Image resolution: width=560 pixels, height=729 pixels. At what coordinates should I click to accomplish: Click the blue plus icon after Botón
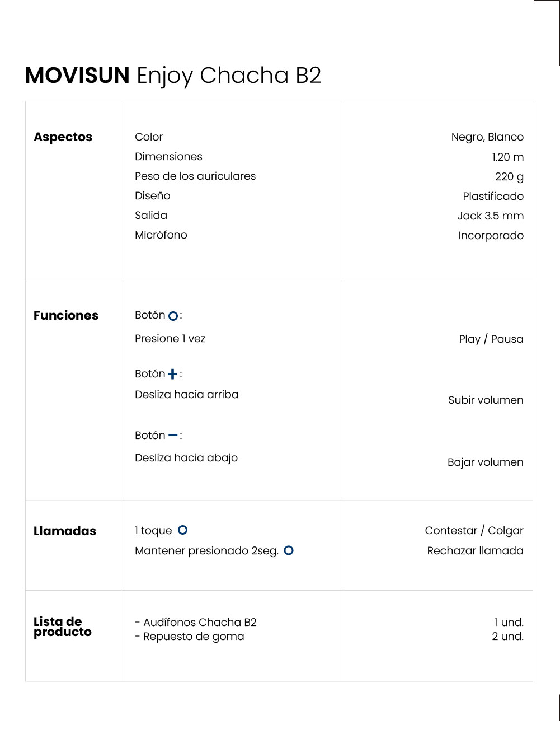pos(172,374)
